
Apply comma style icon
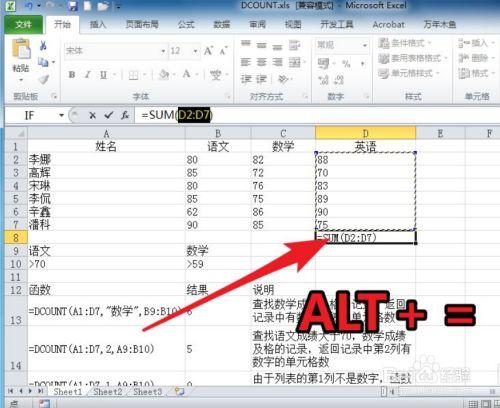pos(363,63)
